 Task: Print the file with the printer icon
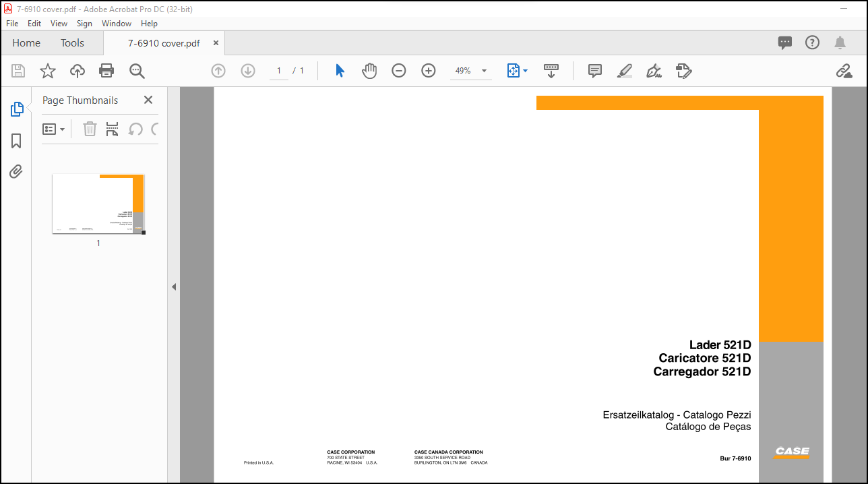[x=106, y=71]
